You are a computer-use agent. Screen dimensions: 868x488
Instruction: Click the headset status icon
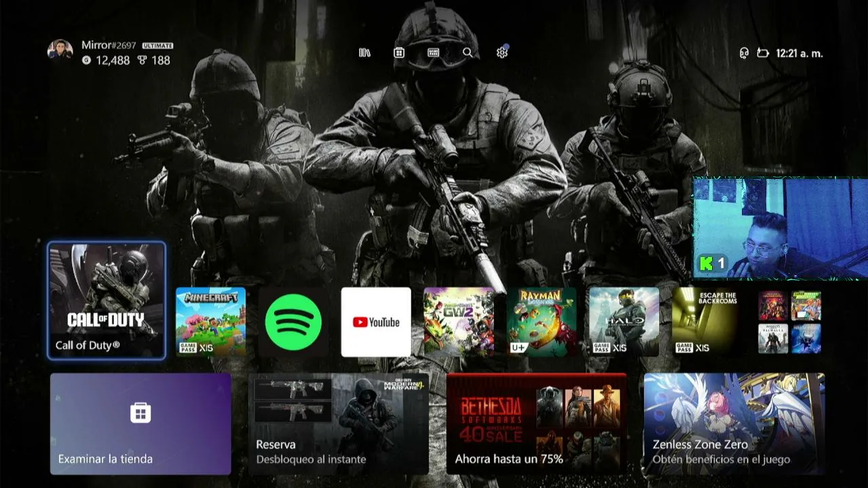coord(744,53)
